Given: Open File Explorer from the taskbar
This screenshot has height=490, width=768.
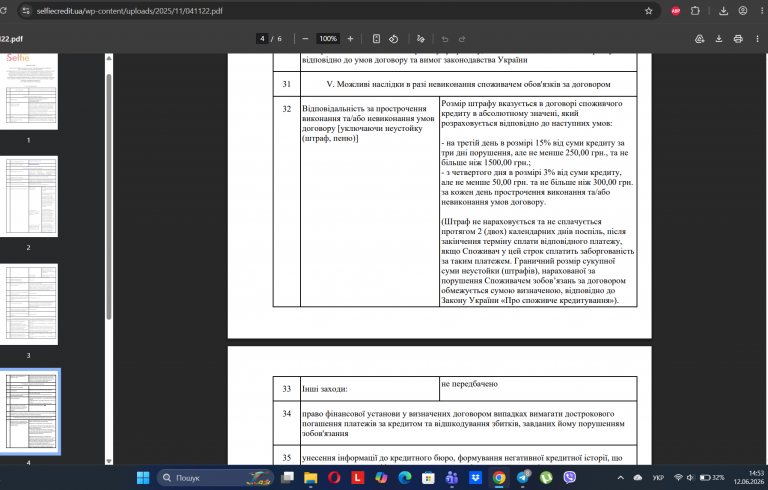Looking at the screenshot, I should point(311,477).
